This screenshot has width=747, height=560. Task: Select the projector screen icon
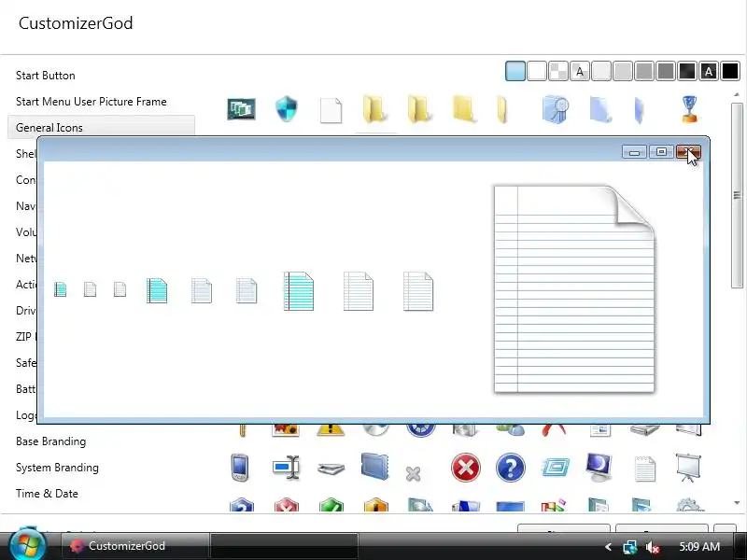(x=688, y=468)
